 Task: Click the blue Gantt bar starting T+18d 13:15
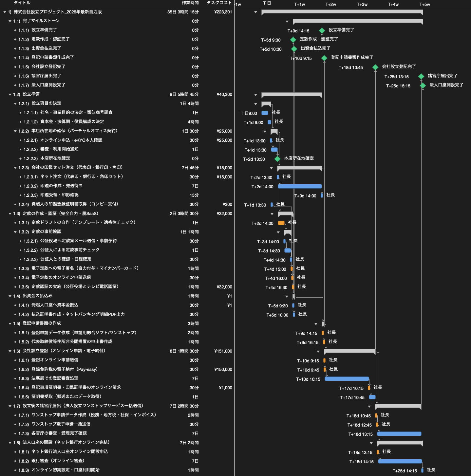(x=399, y=434)
